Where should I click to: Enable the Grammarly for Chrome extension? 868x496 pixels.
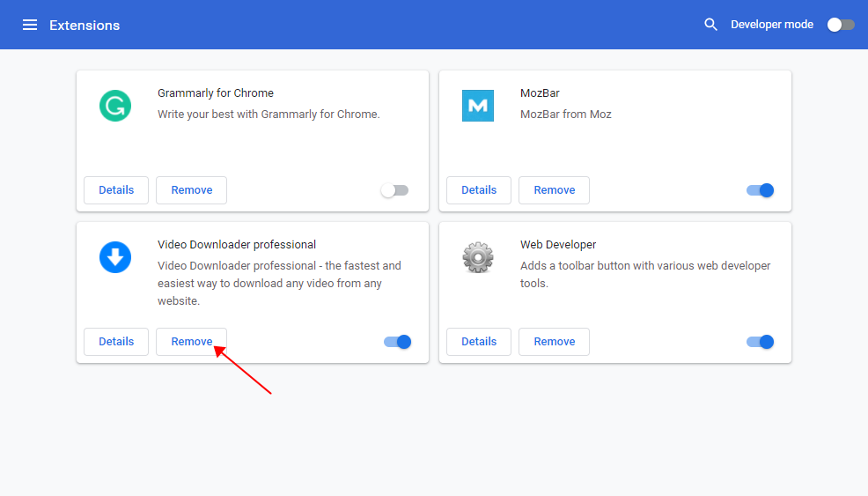tap(394, 190)
